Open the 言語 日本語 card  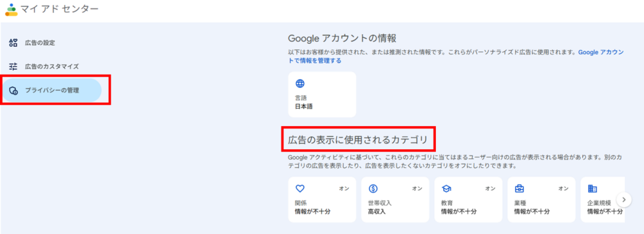click(x=322, y=94)
